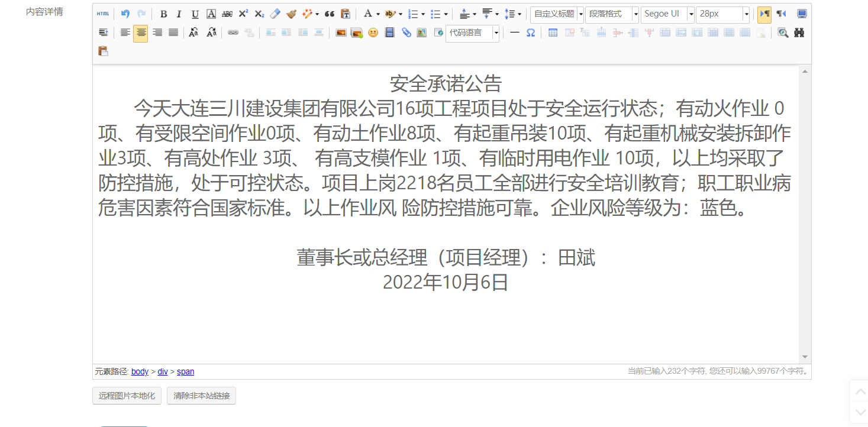
Task: Open spacing-after-paragraph dropdown
Action: (x=497, y=14)
